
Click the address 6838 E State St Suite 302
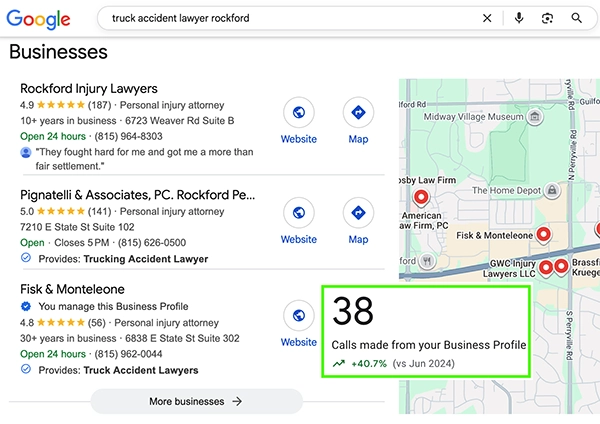click(x=182, y=338)
